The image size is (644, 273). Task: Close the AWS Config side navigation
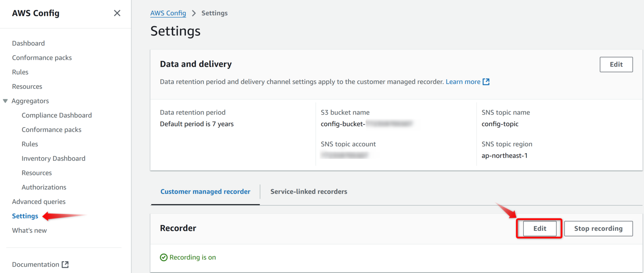tap(117, 13)
